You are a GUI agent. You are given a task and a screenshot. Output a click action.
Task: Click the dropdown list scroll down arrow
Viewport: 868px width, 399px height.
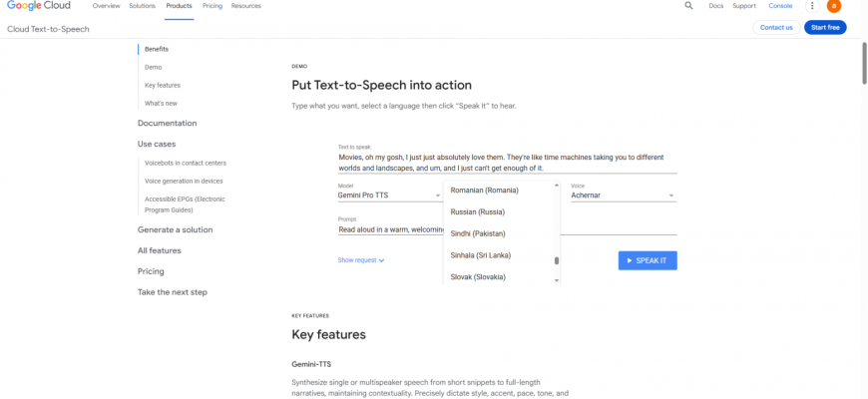(x=557, y=280)
